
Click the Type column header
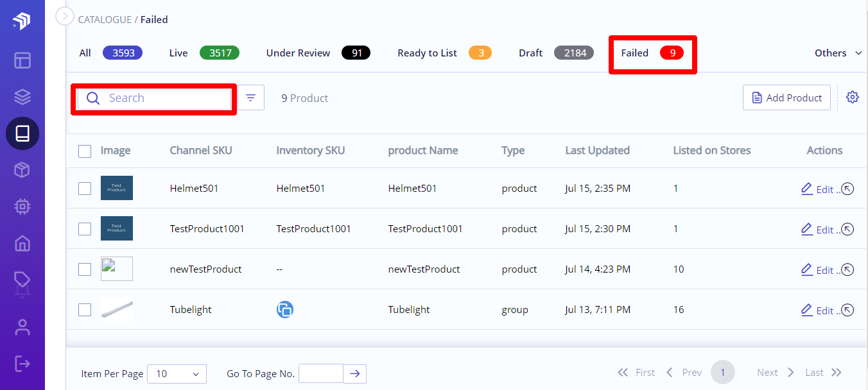pos(513,151)
